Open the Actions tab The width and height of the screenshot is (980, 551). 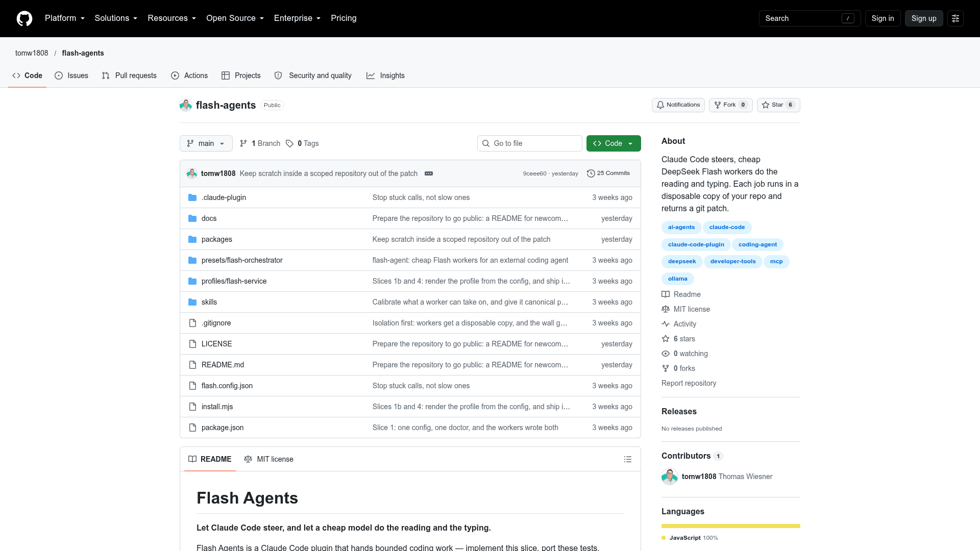(x=189, y=76)
